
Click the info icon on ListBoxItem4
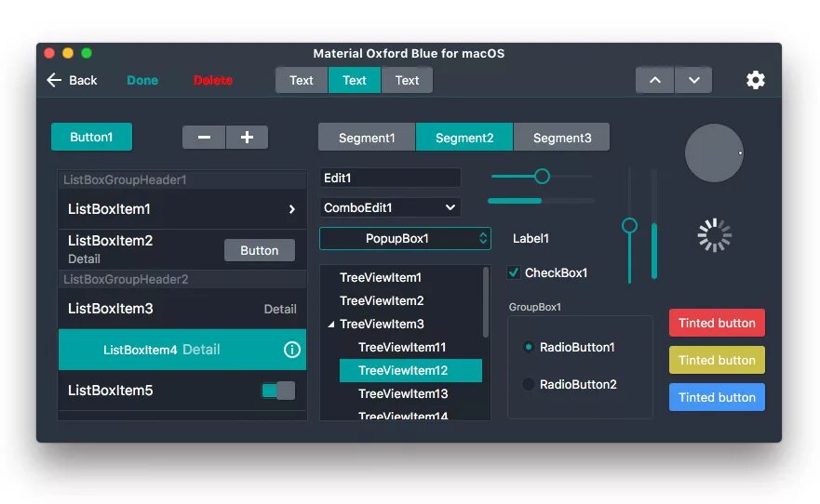pos(292,350)
